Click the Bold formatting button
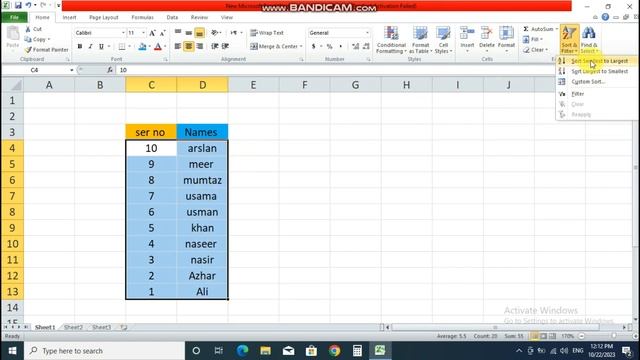 (x=80, y=47)
